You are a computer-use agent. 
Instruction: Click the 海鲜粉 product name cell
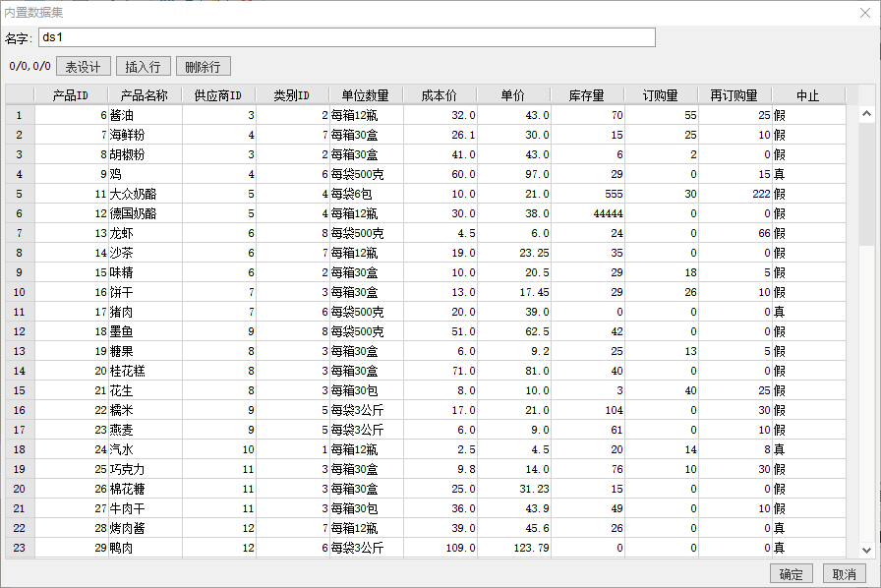[145, 135]
